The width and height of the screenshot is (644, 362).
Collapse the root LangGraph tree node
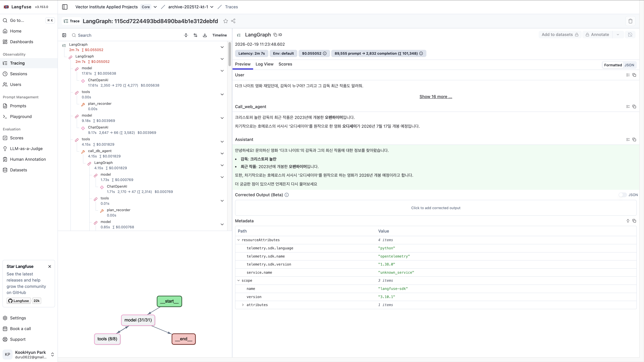(x=222, y=47)
